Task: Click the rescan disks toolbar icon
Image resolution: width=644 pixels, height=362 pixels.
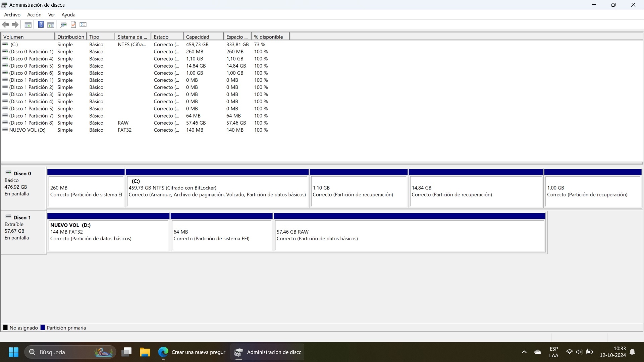Action: (63, 24)
